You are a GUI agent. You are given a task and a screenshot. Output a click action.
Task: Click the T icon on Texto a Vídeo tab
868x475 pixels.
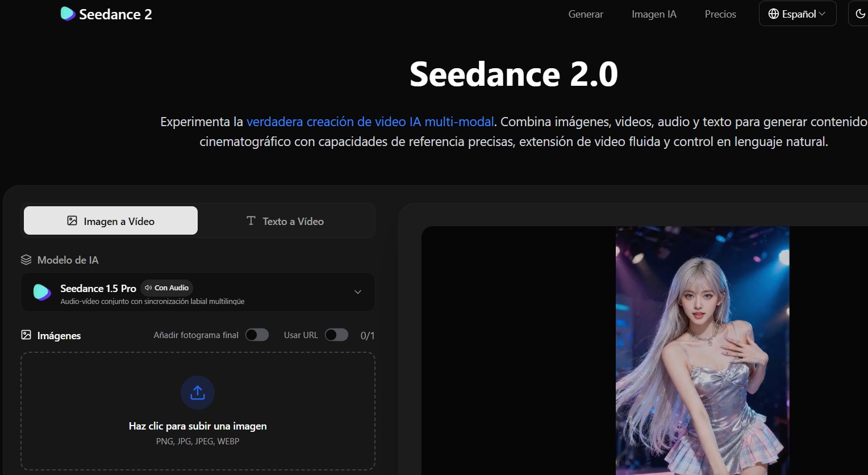click(251, 221)
